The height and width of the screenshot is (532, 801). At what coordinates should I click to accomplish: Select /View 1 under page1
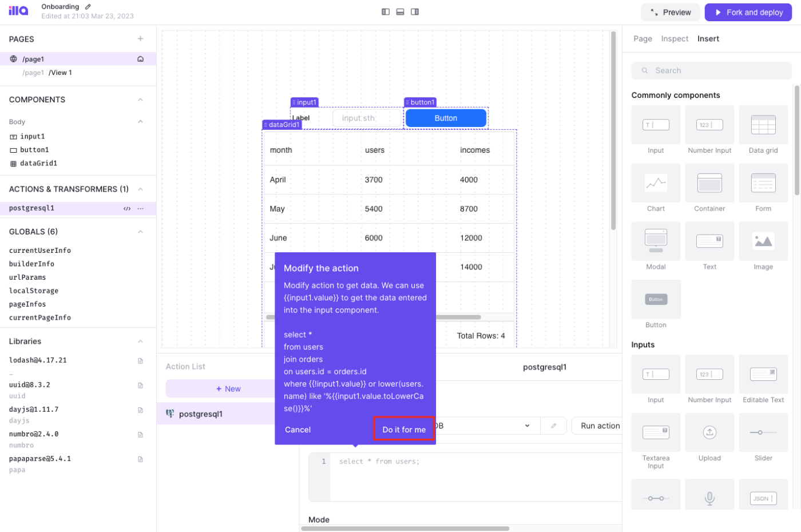[x=60, y=73]
